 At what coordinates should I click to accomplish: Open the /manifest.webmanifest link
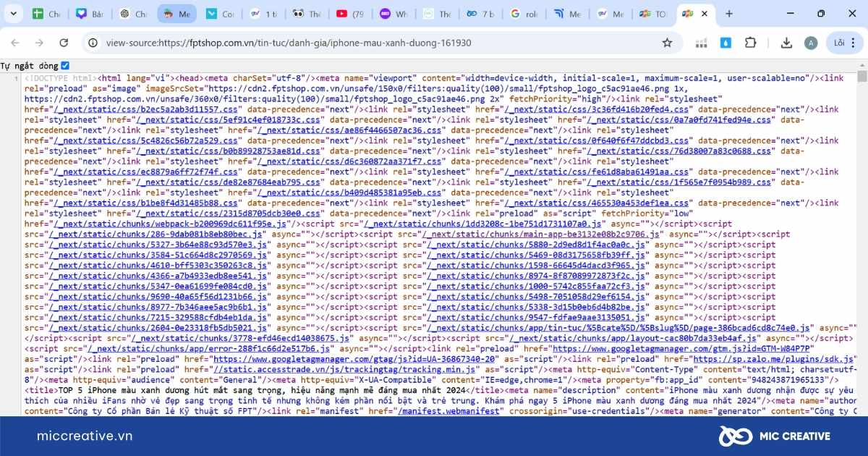(x=448, y=411)
